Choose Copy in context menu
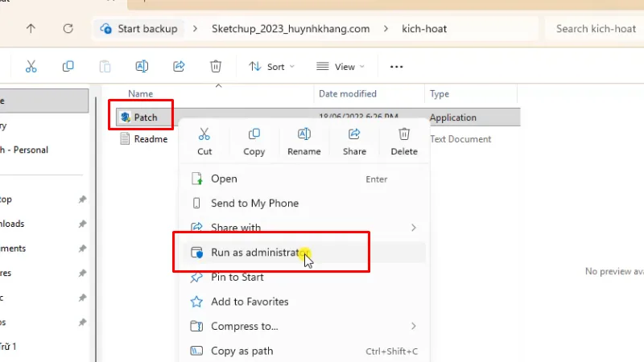Screen dimensions: 644x362 click(x=254, y=142)
